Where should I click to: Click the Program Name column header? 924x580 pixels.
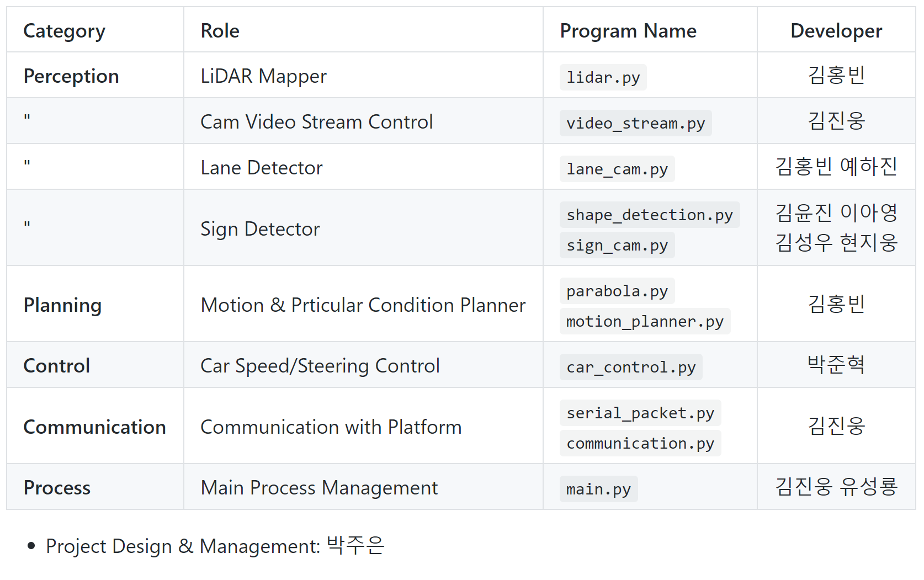point(650,30)
